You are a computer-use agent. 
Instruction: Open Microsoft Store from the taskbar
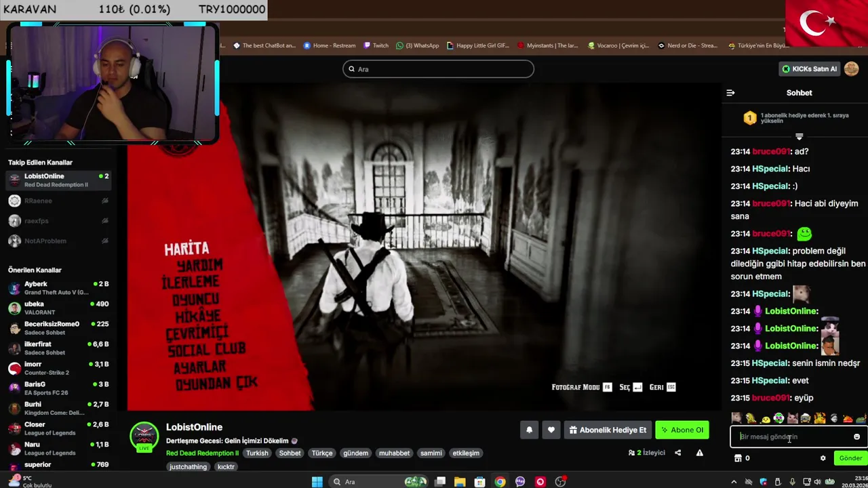click(480, 482)
